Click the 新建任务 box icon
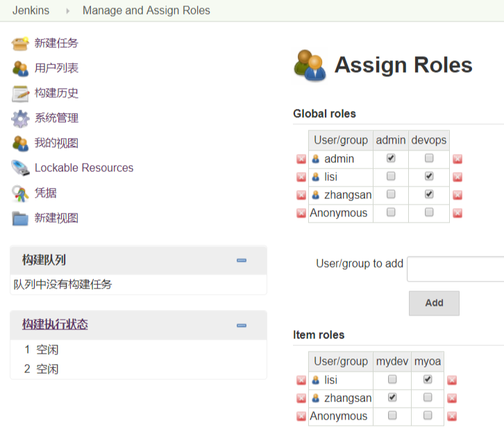 pos(20,43)
